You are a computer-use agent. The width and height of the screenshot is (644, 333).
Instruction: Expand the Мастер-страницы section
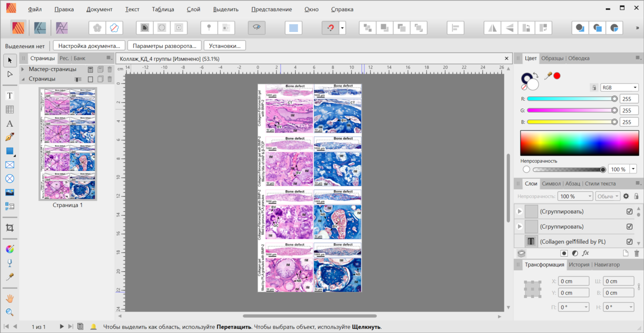23,69
